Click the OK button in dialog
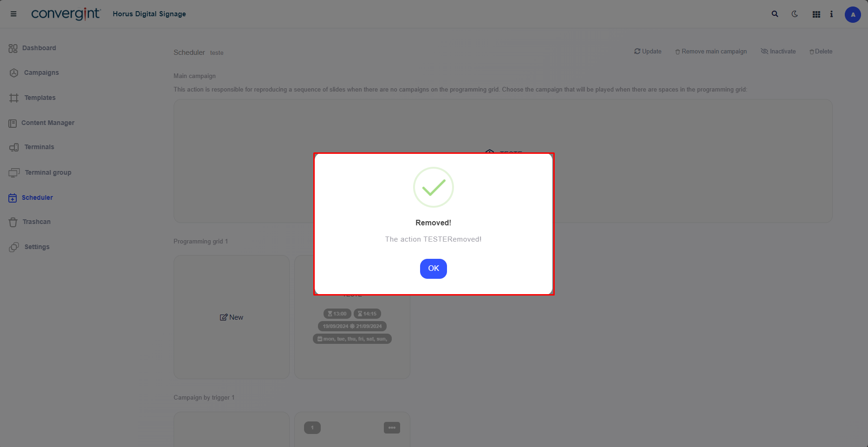This screenshot has height=447, width=868. (x=433, y=269)
